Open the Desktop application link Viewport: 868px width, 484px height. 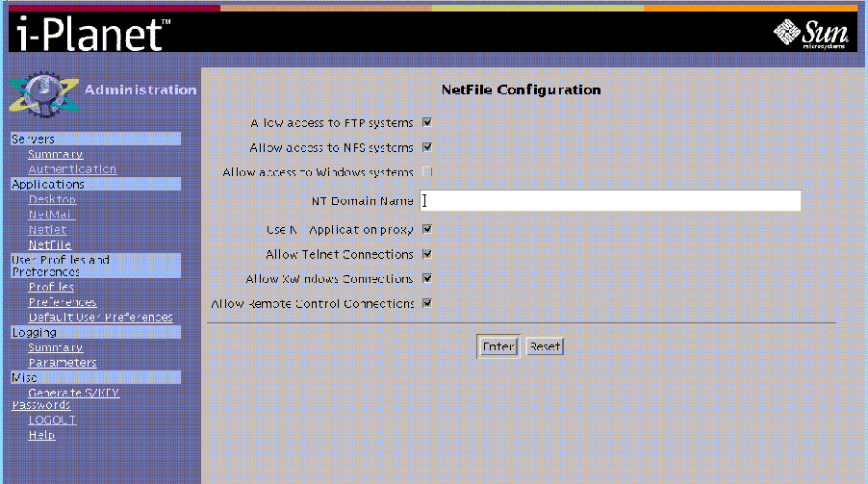[x=52, y=199]
